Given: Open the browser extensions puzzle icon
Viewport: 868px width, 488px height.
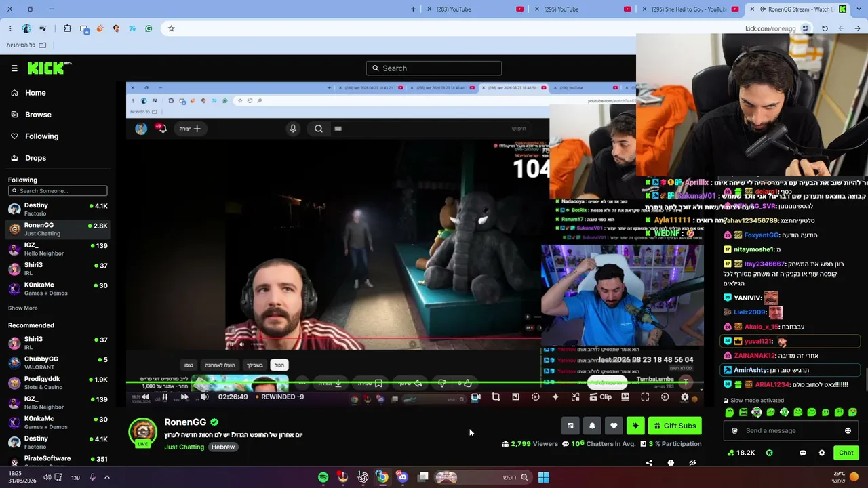Looking at the screenshot, I should 67,28.
